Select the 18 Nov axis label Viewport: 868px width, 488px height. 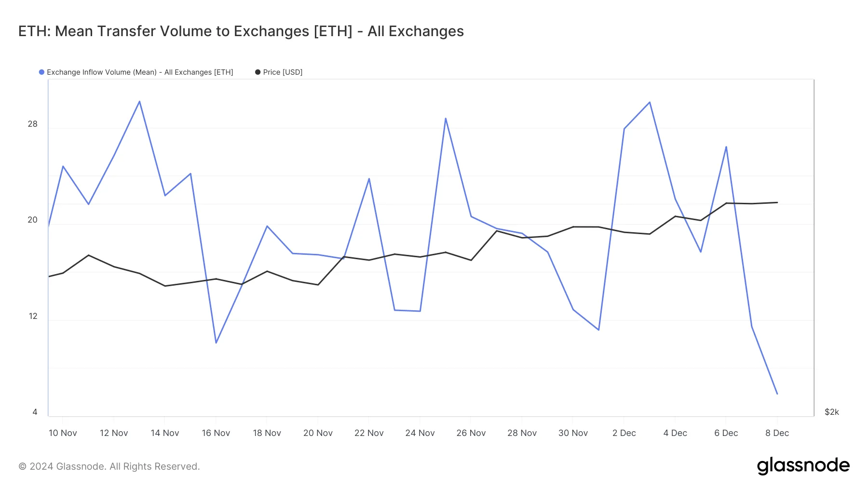click(267, 433)
